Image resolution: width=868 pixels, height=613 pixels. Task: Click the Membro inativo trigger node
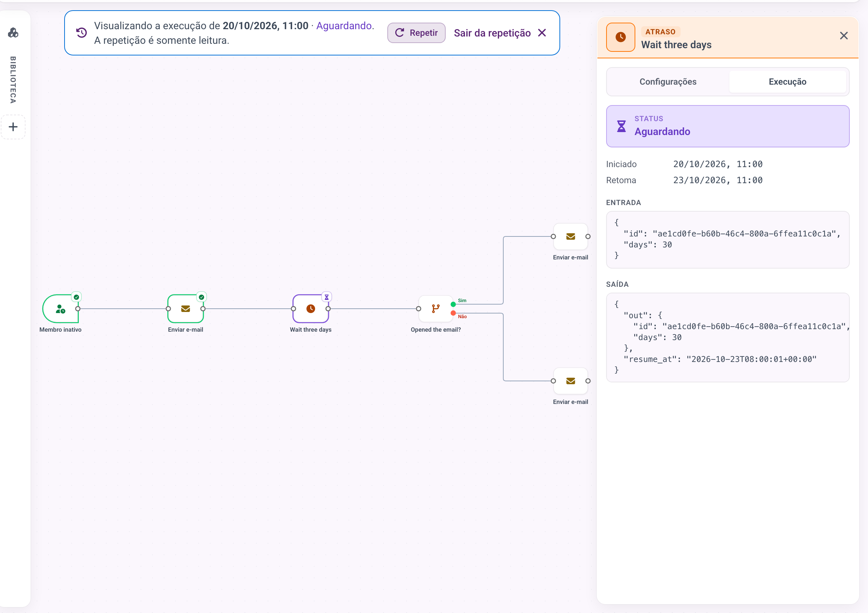pyautogui.click(x=61, y=309)
